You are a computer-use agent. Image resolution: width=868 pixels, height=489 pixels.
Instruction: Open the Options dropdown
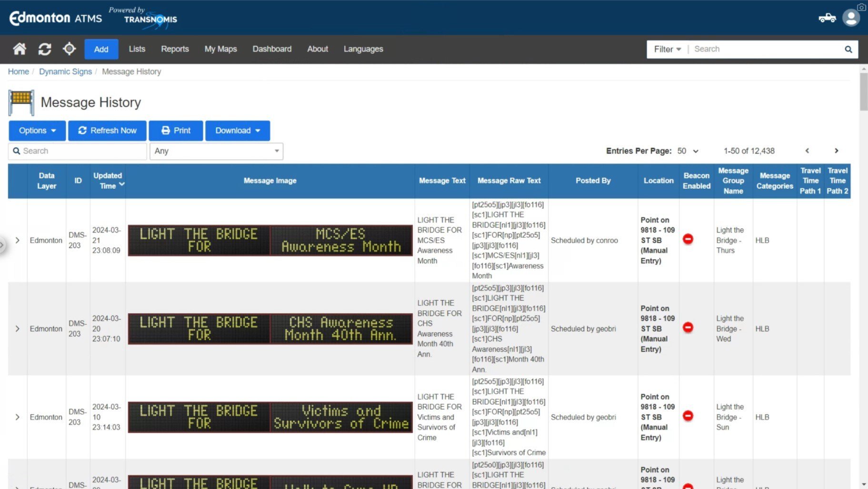coord(37,131)
